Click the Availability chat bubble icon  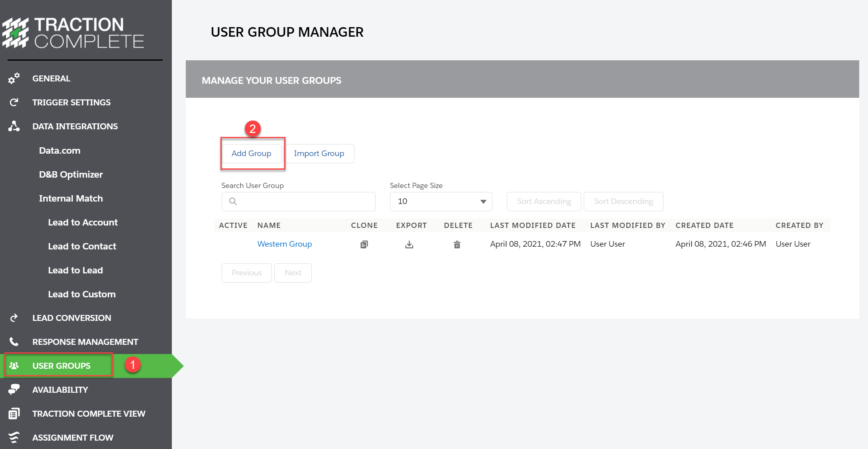tap(14, 390)
